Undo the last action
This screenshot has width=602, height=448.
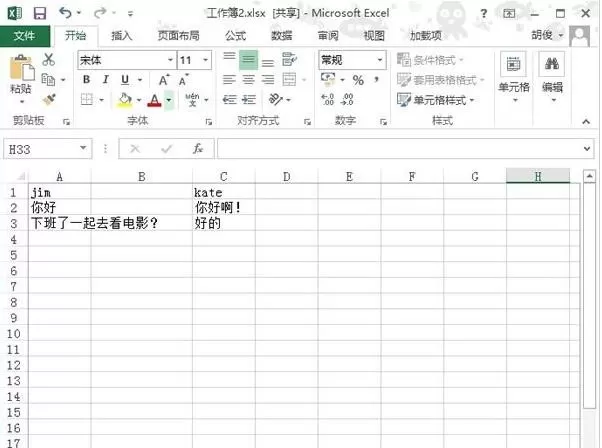(65, 13)
